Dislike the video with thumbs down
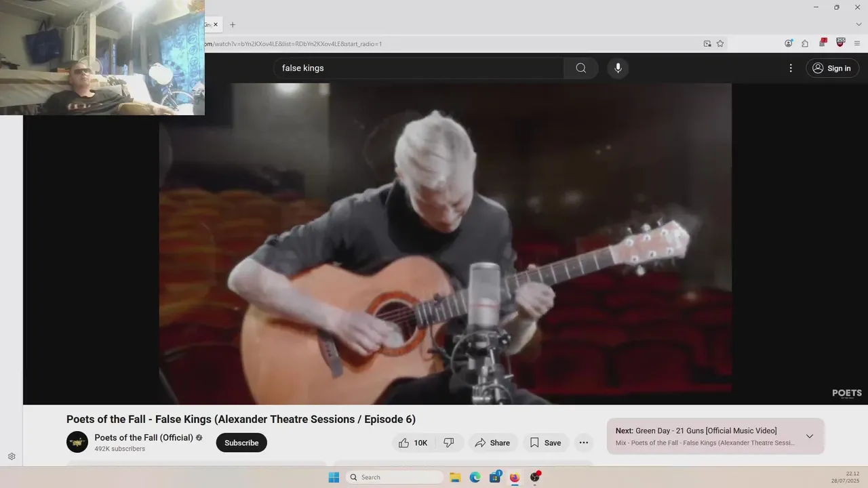This screenshot has width=868, height=488. [x=449, y=443]
